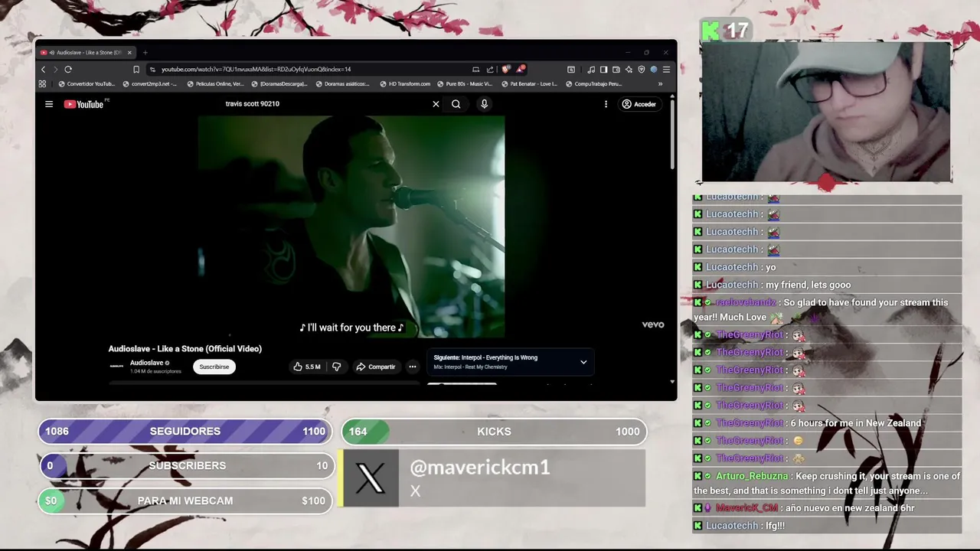
Task: Open the Brave Wallet icon
Action: coord(615,70)
